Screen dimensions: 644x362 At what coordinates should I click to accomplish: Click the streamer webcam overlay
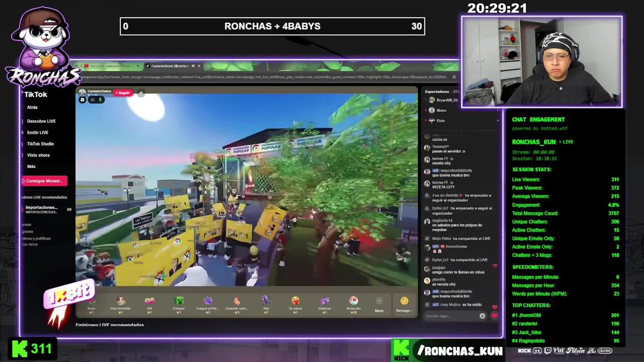click(x=541, y=62)
